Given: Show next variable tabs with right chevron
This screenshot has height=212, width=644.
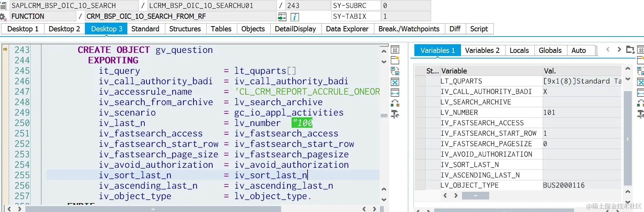Looking at the screenshot, I should click(x=619, y=49).
